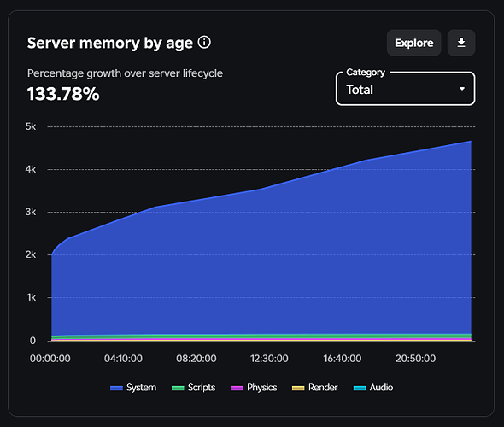Toggle the System legend series
This screenshot has width=504, height=427.
[133, 388]
